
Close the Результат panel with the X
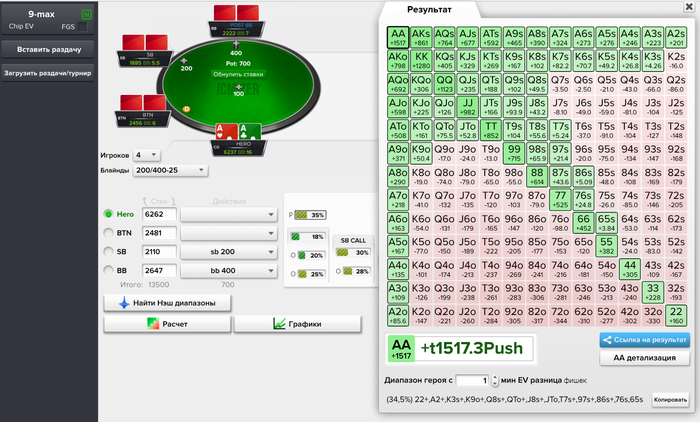pyautogui.click(x=688, y=6)
